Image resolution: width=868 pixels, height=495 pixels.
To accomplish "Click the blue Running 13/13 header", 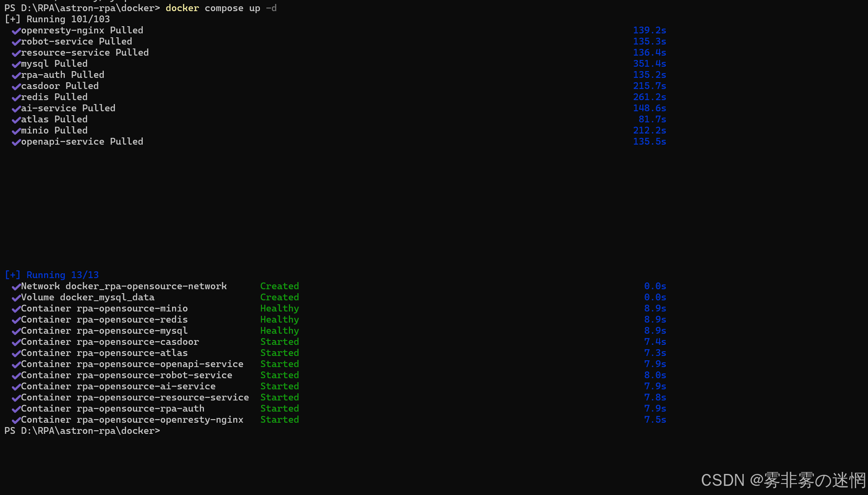I will pyautogui.click(x=52, y=275).
